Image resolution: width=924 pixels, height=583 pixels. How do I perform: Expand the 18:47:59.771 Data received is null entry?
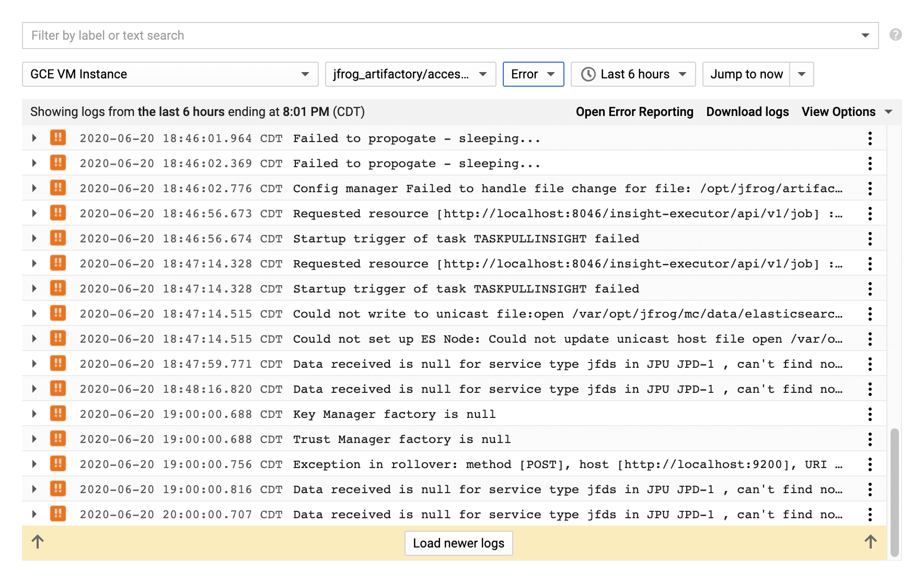coord(34,364)
